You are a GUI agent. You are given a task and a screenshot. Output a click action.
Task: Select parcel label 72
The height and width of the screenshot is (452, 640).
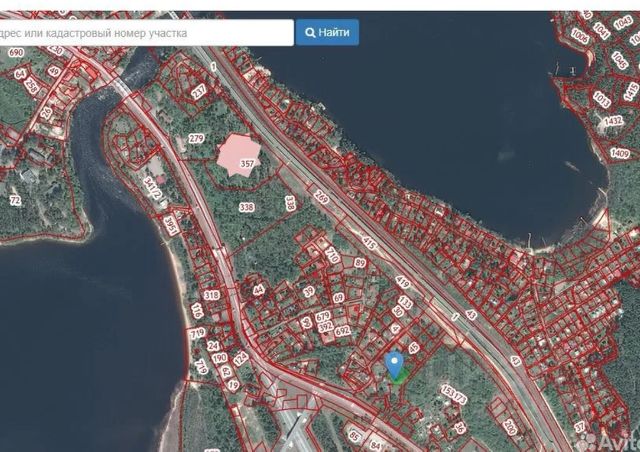click(x=15, y=200)
